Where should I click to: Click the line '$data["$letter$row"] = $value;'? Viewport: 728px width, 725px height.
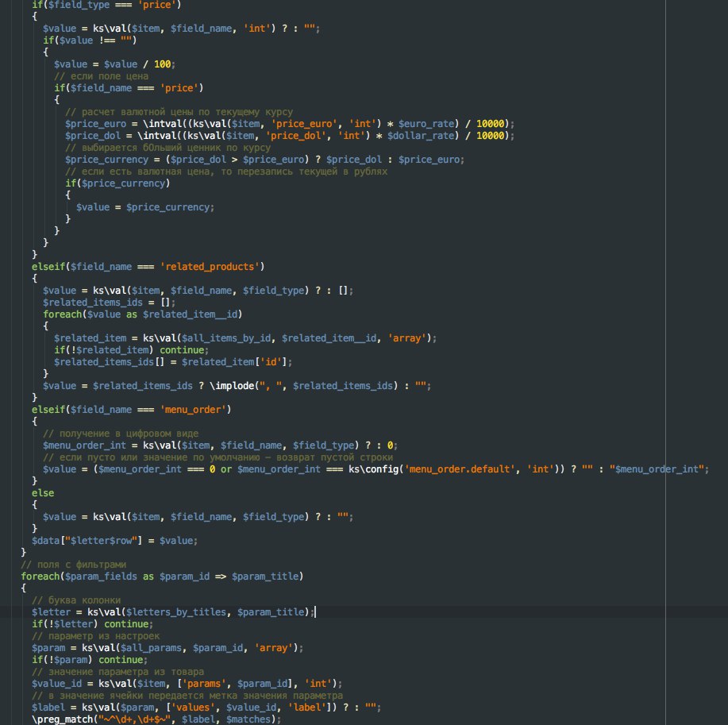[114, 541]
